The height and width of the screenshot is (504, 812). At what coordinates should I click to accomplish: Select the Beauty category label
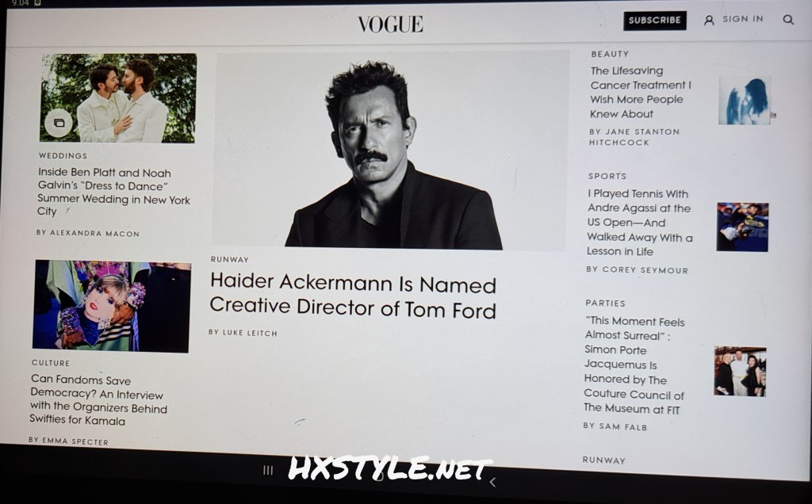click(x=609, y=54)
